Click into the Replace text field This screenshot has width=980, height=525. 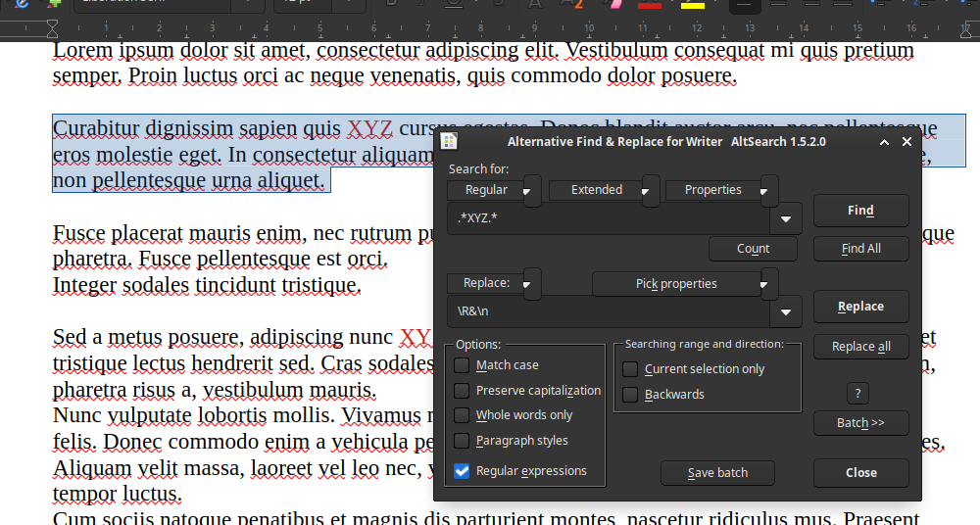click(x=608, y=312)
